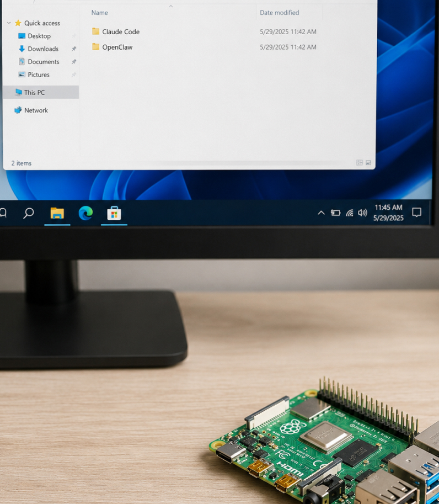Click the pin icon beside Pictures

click(74, 75)
